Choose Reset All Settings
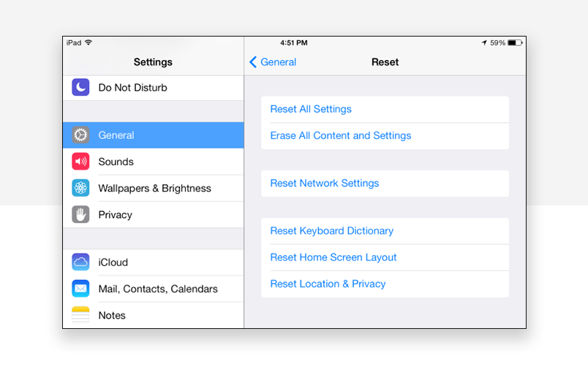Viewport: 588px width, 383px height. [385, 109]
